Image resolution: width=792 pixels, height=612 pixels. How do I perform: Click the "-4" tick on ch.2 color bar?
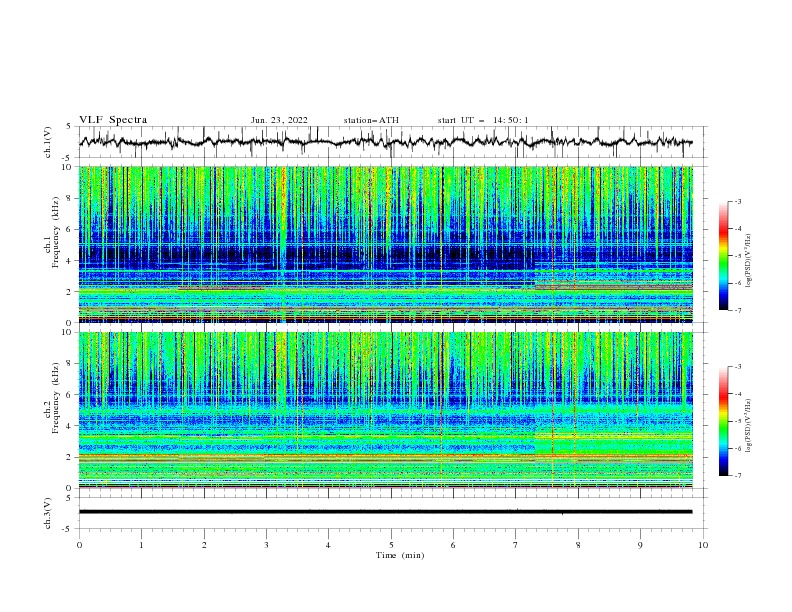coord(738,394)
